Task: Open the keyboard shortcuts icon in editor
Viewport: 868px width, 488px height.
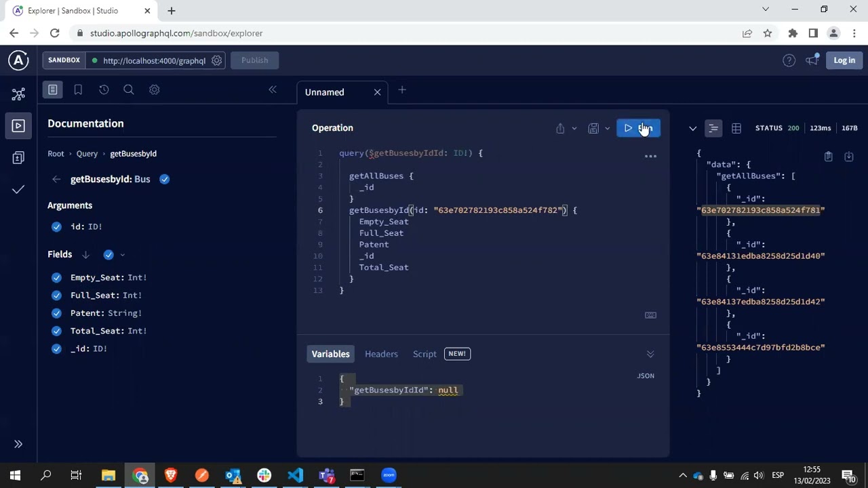Action: coord(650,315)
